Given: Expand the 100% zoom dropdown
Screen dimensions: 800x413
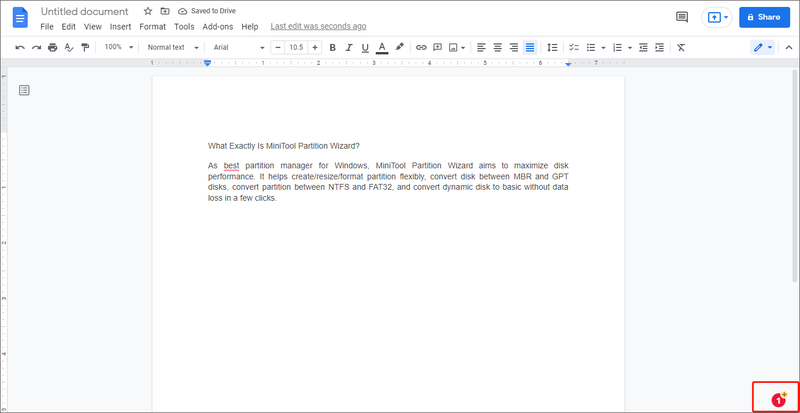Looking at the screenshot, I should (118, 47).
